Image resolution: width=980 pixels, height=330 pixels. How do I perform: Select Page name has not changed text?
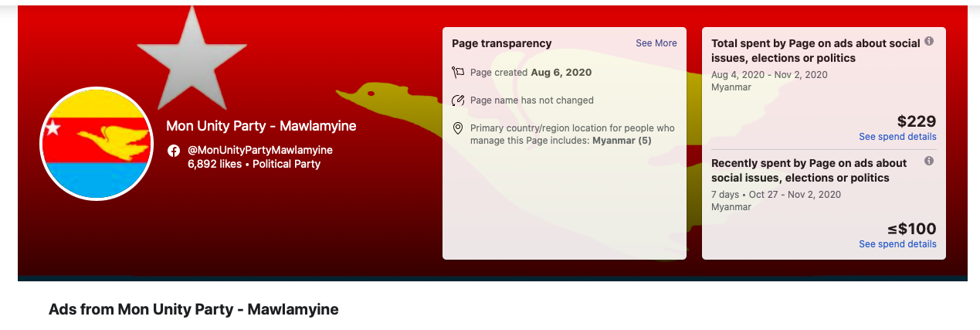point(532,100)
